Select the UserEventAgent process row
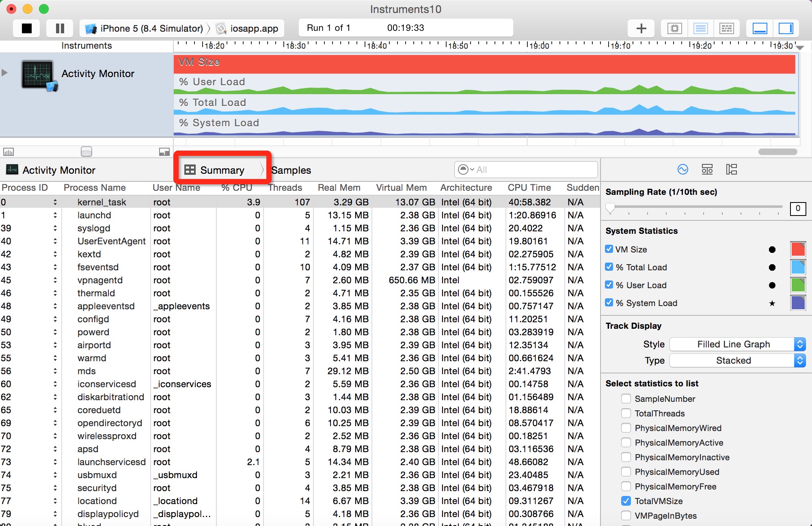Screen dimensions: 812x526 click(x=300, y=241)
